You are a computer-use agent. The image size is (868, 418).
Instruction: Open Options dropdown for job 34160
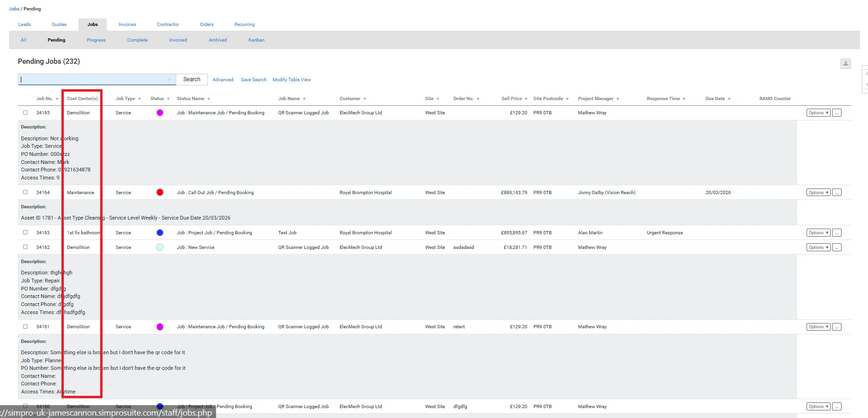[818, 407]
